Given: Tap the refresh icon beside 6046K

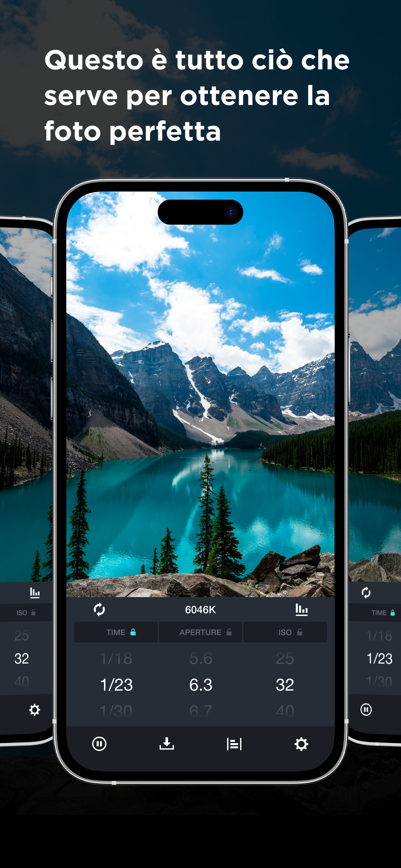Looking at the screenshot, I should 99,610.
